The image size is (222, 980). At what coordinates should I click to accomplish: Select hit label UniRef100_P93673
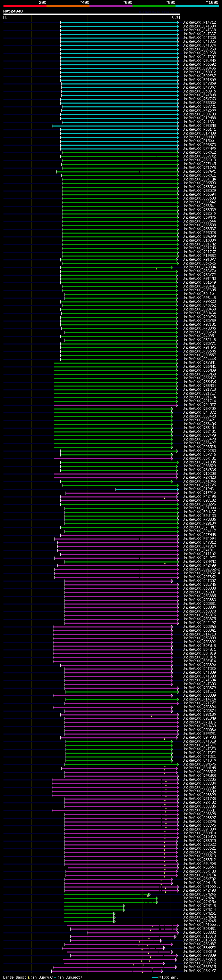pos(199,145)
